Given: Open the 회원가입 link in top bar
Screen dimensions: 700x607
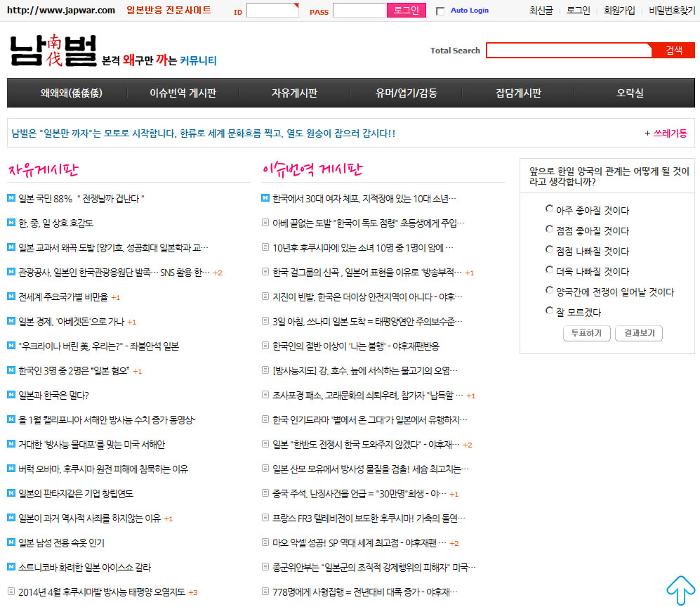Looking at the screenshot, I should click(x=619, y=11).
